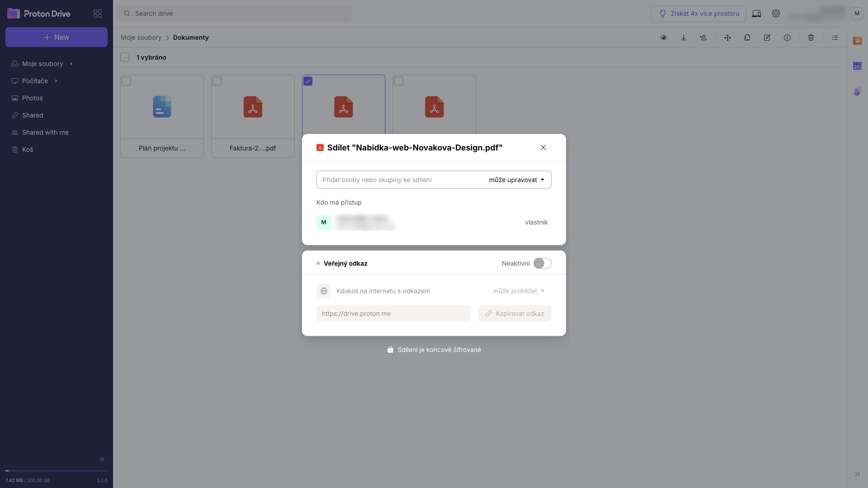Open Proton Contacts side panel icon
Viewport: 868px width, 488px height.
[x=858, y=41]
